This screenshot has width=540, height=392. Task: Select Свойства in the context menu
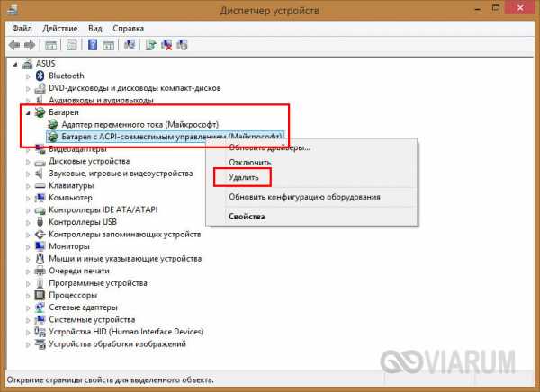pos(247,217)
